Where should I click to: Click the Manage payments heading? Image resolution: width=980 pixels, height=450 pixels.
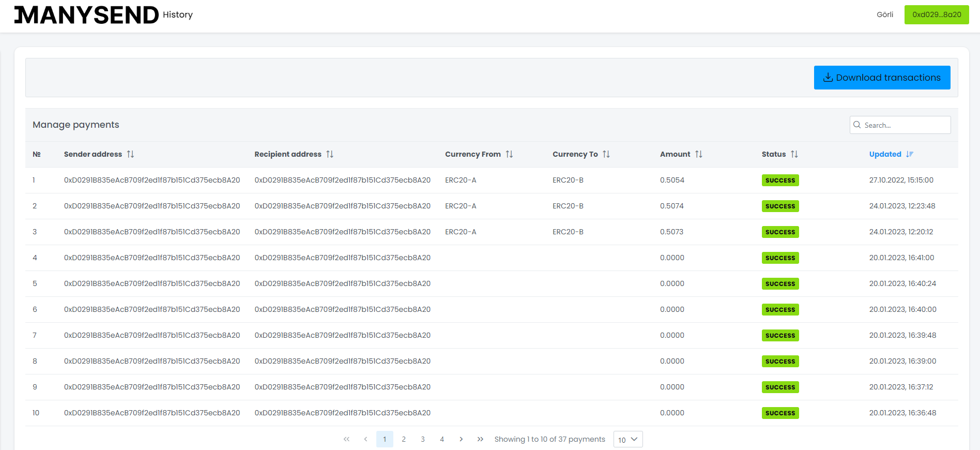(76, 125)
